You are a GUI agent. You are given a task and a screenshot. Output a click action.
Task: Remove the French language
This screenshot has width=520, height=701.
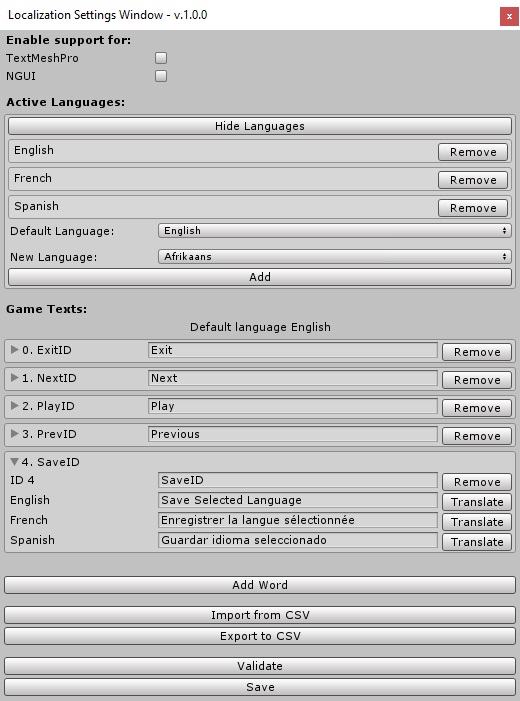click(473, 180)
